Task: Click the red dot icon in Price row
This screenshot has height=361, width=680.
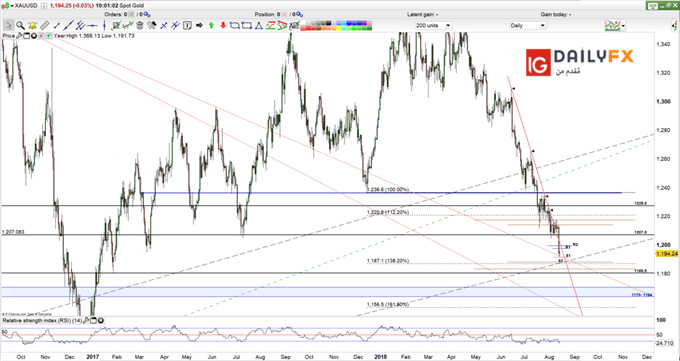Action: click(41, 36)
